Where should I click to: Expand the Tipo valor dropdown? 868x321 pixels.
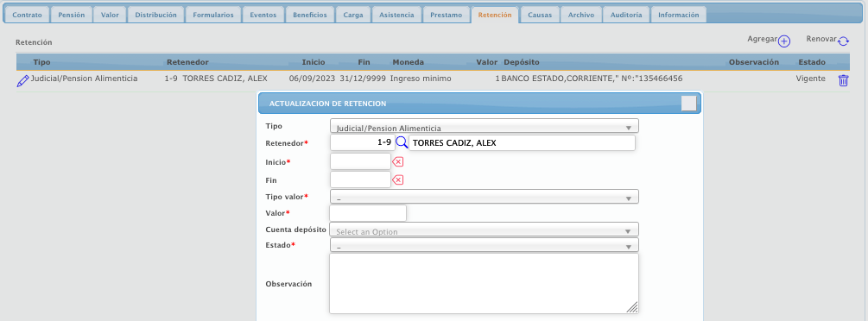pos(485,197)
